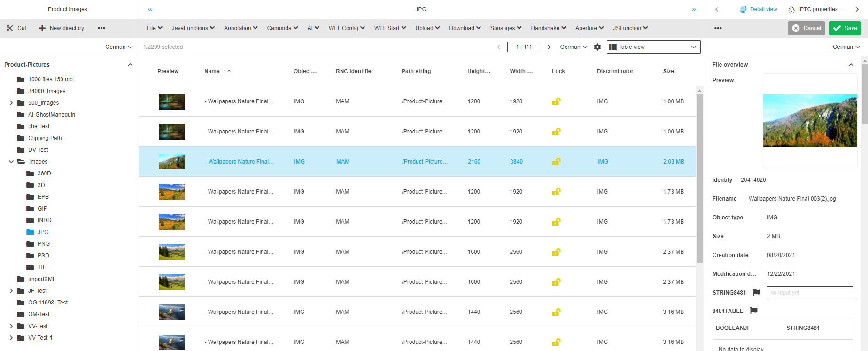
Task: Open the Table view dropdown
Action: [653, 47]
